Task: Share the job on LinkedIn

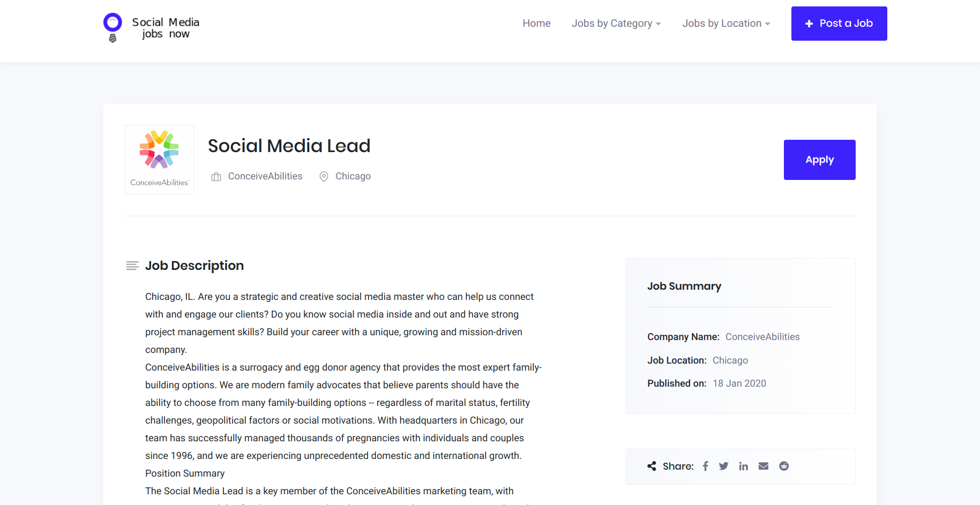Action: (x=743, y=466)
